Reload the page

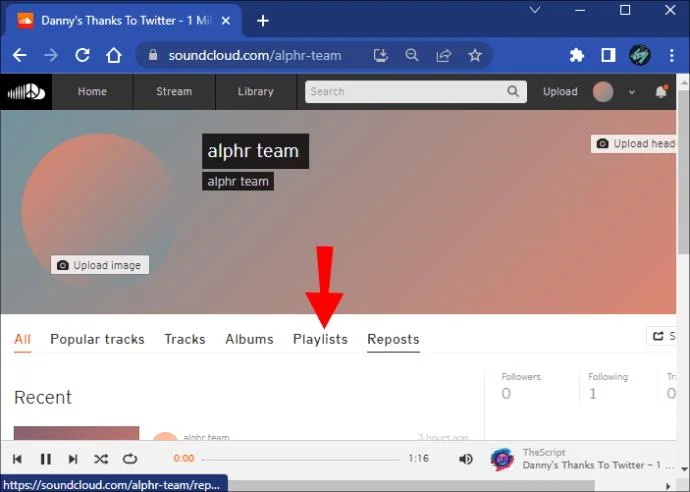click(82, 55)
